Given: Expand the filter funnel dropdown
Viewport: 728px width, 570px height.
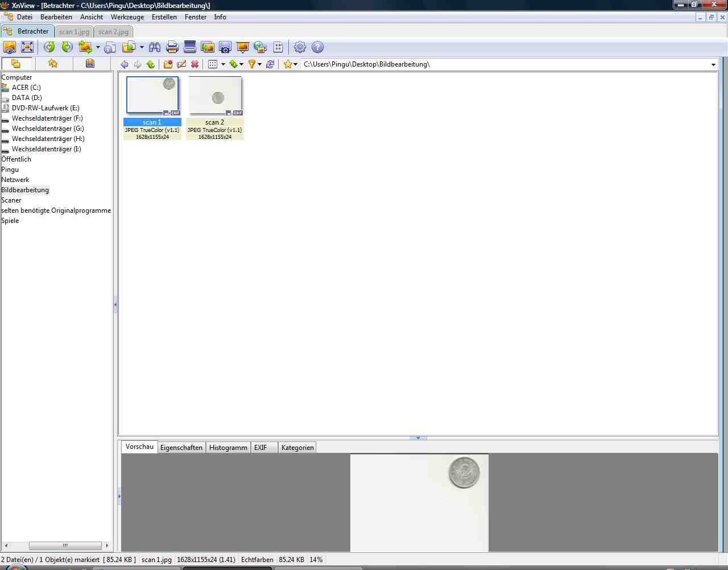Looking at the screenshot, I should [x=260, y=64].
